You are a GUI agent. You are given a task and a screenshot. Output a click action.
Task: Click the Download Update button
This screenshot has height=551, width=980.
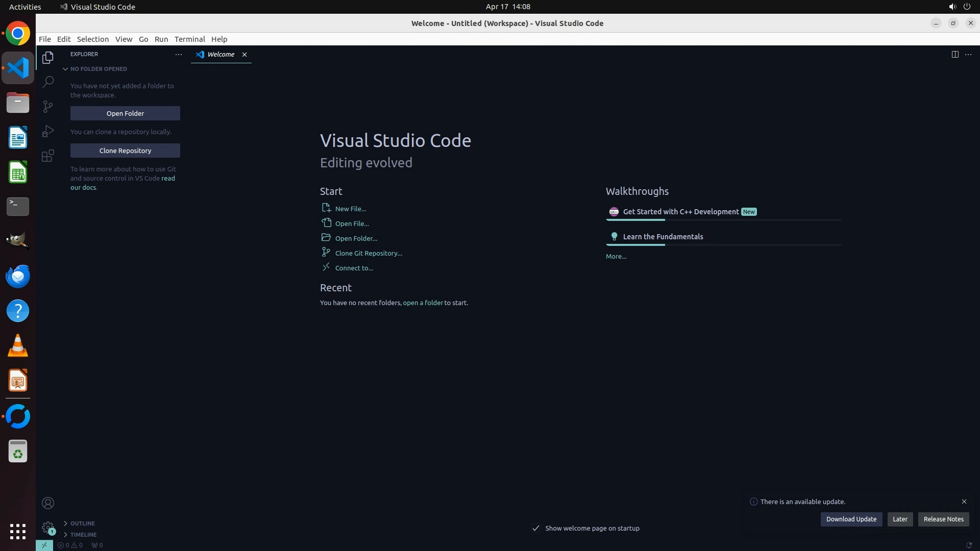pyautogui.click(x=851, y=519)
